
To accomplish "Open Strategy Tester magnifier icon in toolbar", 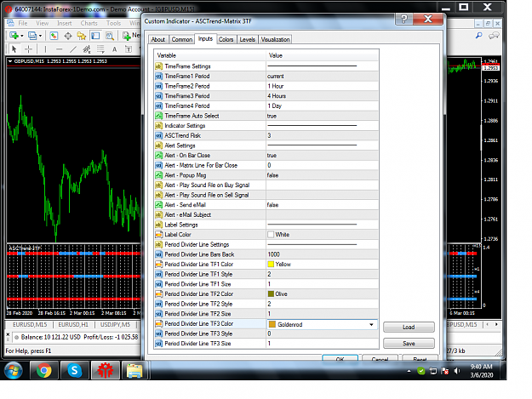I will [x=110, y=36].
